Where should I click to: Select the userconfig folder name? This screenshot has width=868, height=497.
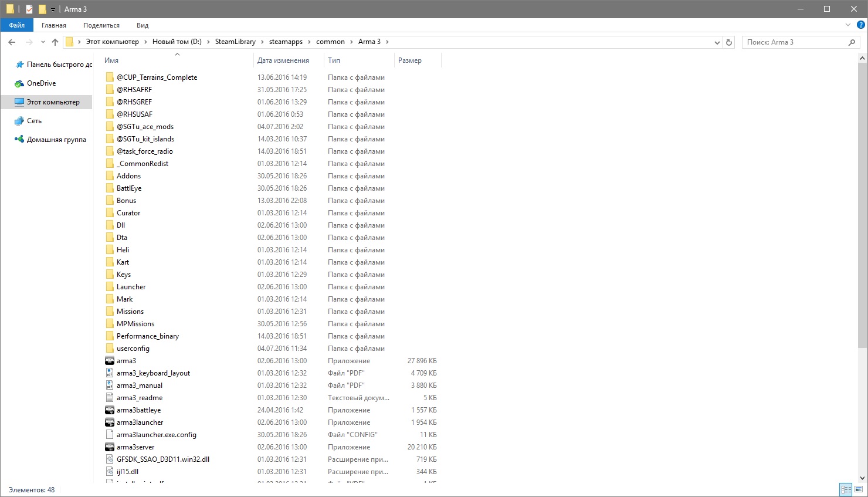coord(133,349)
